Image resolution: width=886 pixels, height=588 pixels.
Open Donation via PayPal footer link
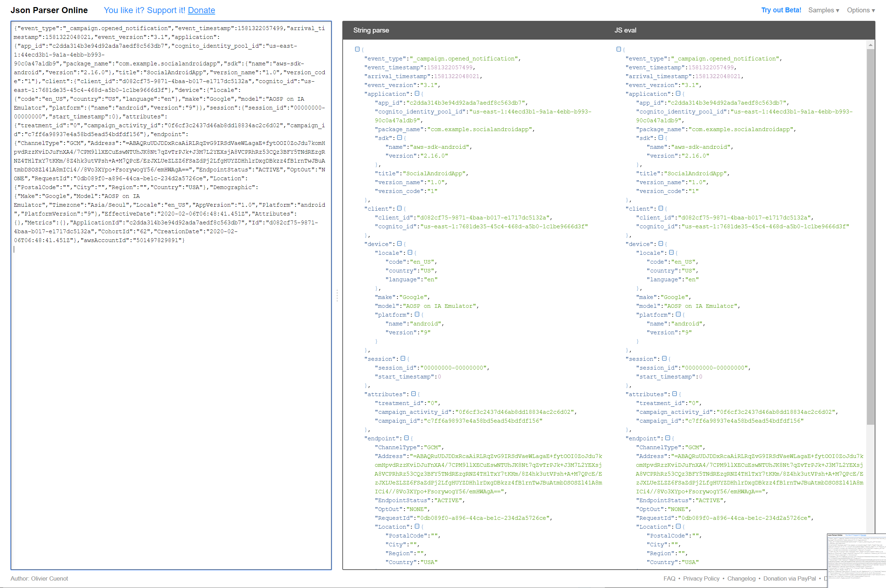(x=789, y=578)
